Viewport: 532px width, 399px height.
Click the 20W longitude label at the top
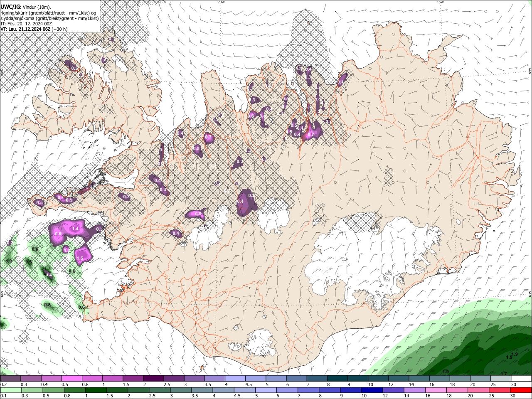tap(222, 2)
